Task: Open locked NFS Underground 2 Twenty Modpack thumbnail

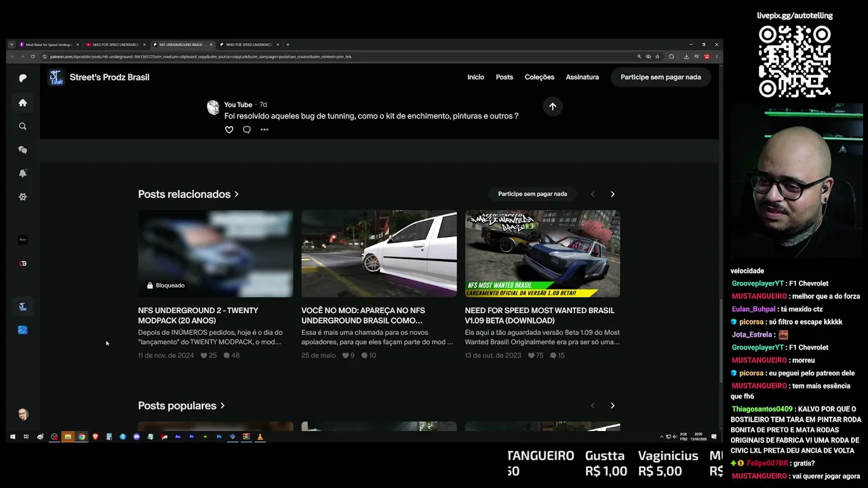Action: coord(216,253)
